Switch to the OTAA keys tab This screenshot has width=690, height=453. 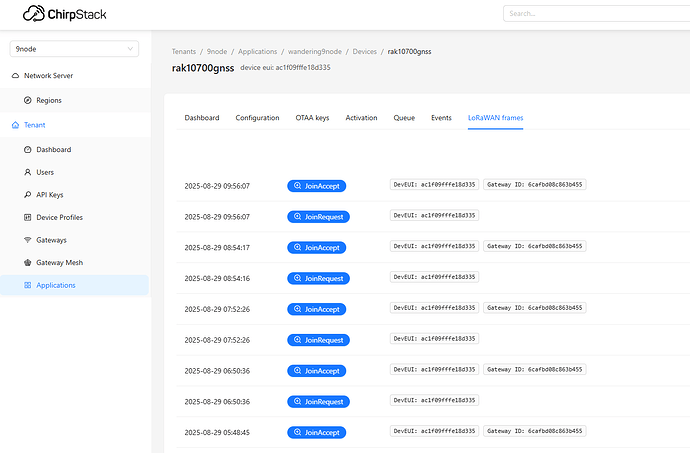tap(312, 118)
